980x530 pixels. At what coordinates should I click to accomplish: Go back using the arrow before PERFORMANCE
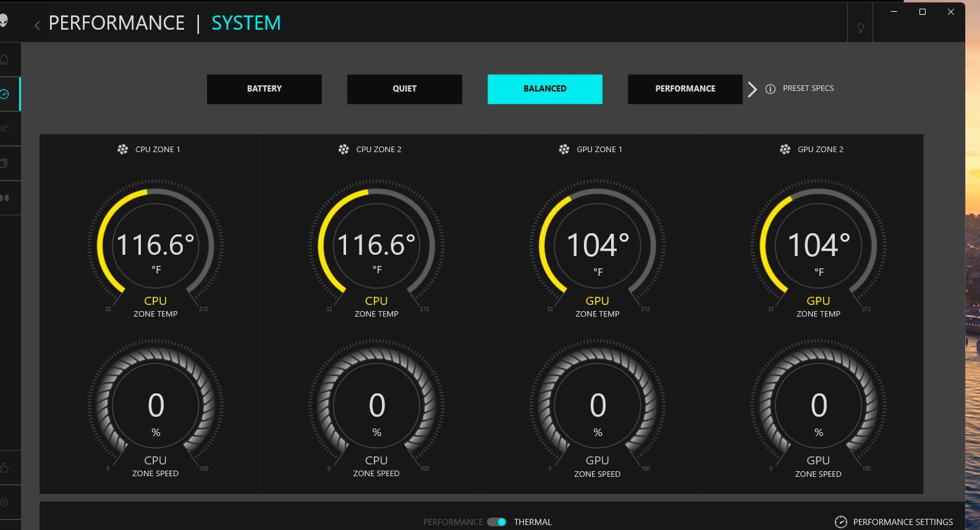point(37,25)
